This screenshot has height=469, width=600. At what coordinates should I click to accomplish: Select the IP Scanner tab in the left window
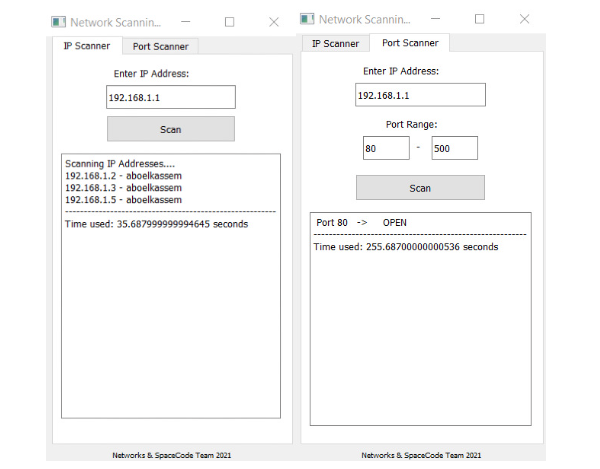tap(85, 45)
